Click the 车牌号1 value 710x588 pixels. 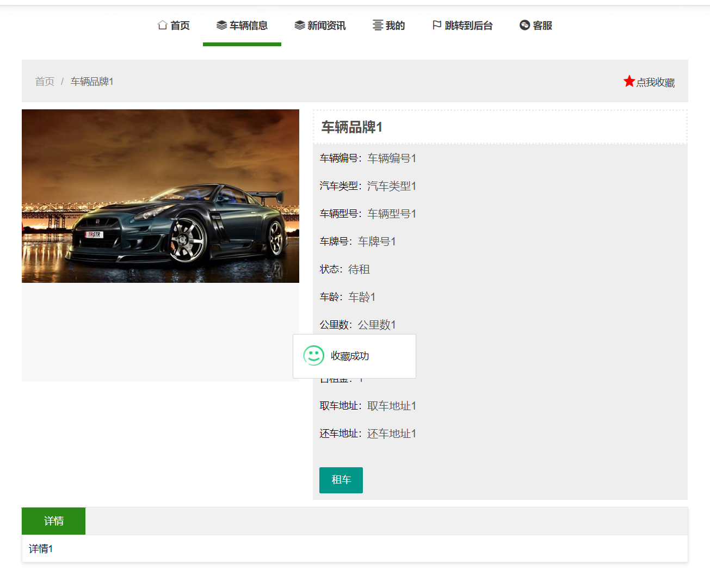[377, 242]
